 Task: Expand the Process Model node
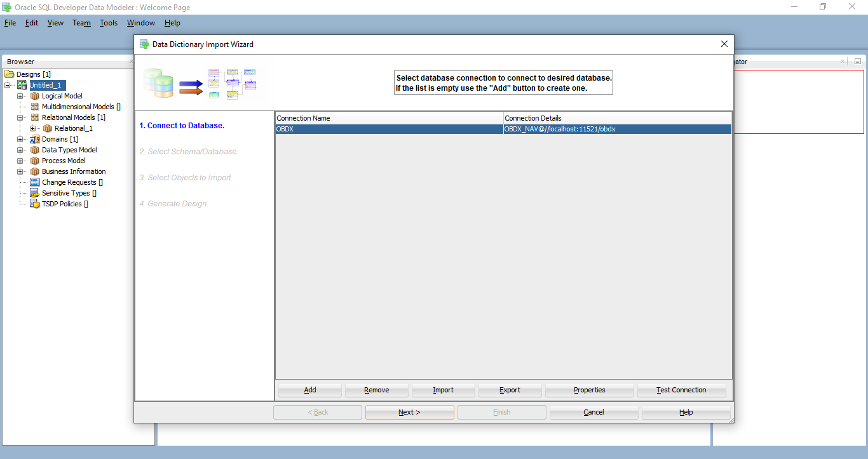pos(20,161)
